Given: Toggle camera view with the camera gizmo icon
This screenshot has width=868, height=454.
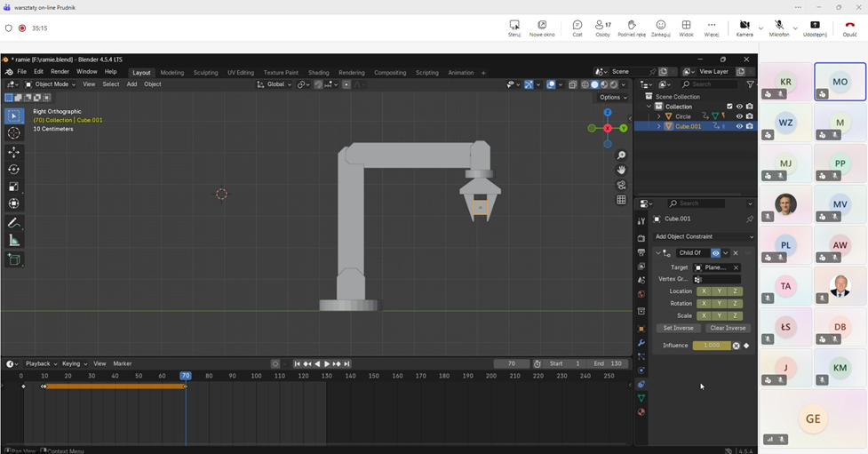Looking at the screenshot, I should (x=622, y=185).
